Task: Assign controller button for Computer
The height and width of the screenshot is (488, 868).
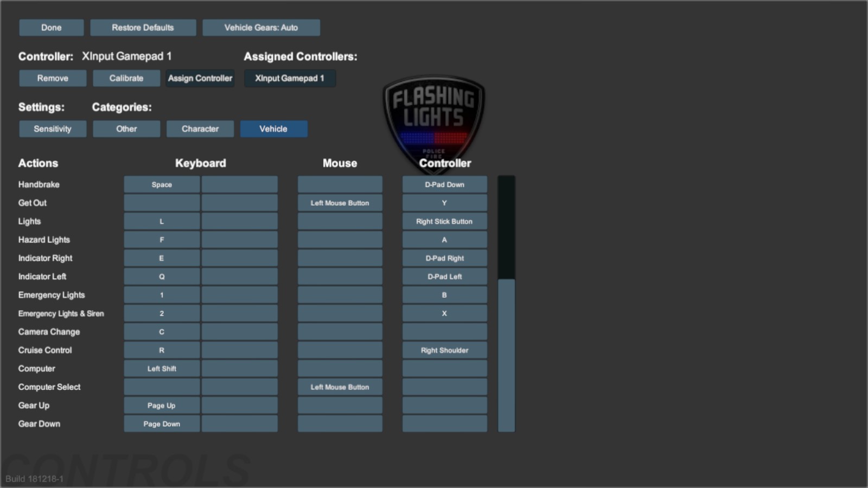Action: click(x=445, y=369)
